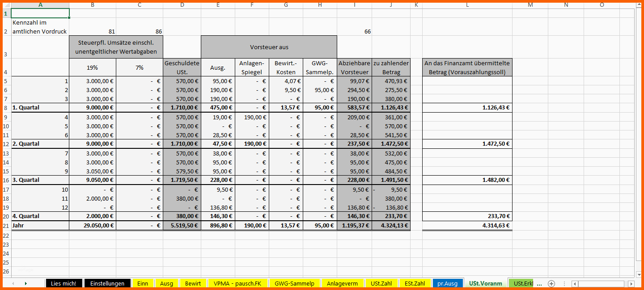644x290 pixels.
Task: Select the cell containing Kennzahl 81
Action: pyautogui.click(x=93, y=27)
